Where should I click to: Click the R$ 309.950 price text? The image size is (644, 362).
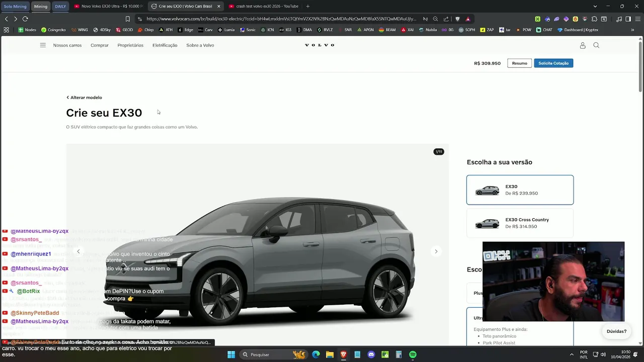click(487, 63)
